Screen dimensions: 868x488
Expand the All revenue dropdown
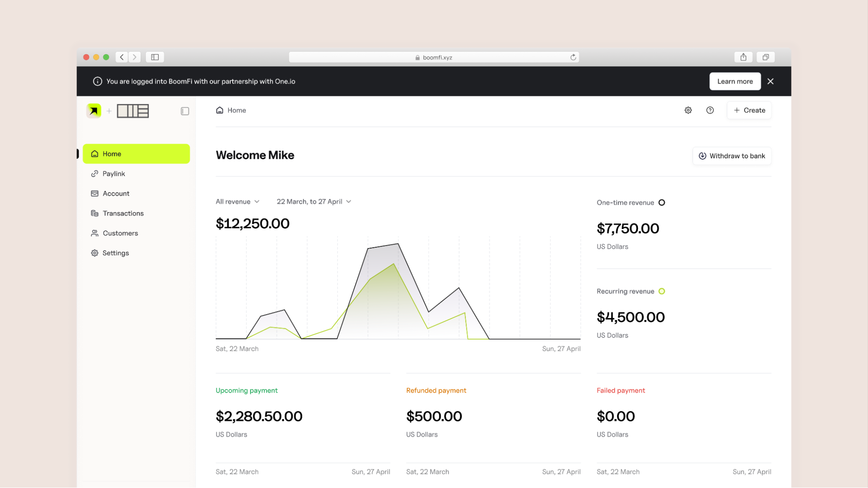[238, 202]
